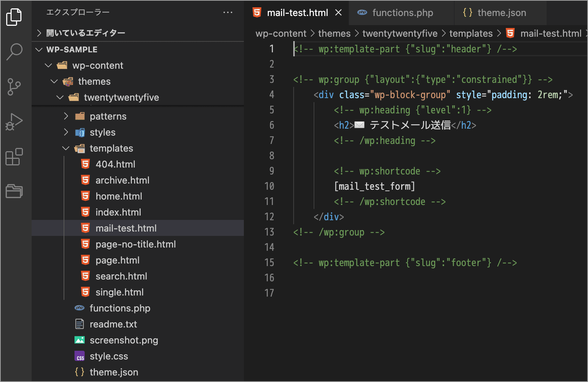
Task: Open the Run and Debug view
Action: [x=14, y=122]
